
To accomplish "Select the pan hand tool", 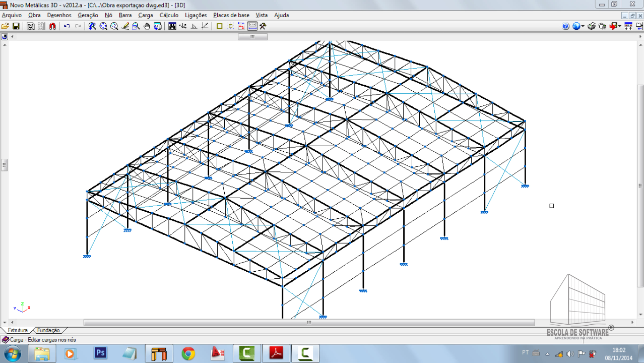I will tap(147, 26).
